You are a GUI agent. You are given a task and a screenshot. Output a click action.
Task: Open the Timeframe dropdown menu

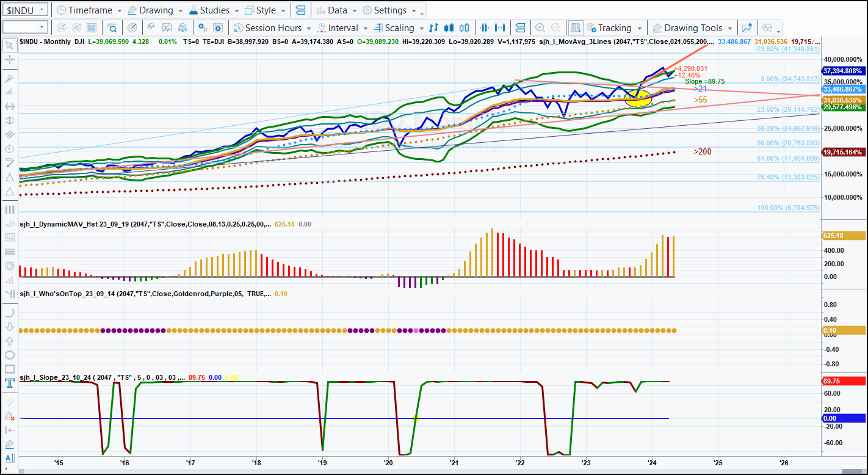(x=89, y=10)
